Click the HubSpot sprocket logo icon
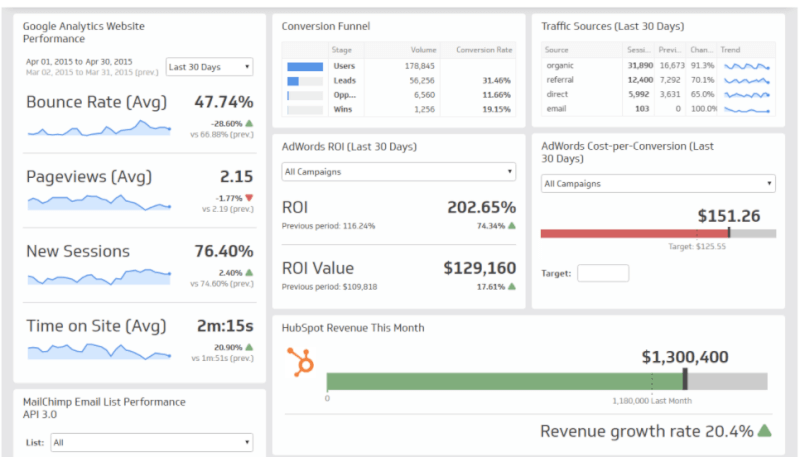This screenshot has height=457, width=800. [300, 361]
